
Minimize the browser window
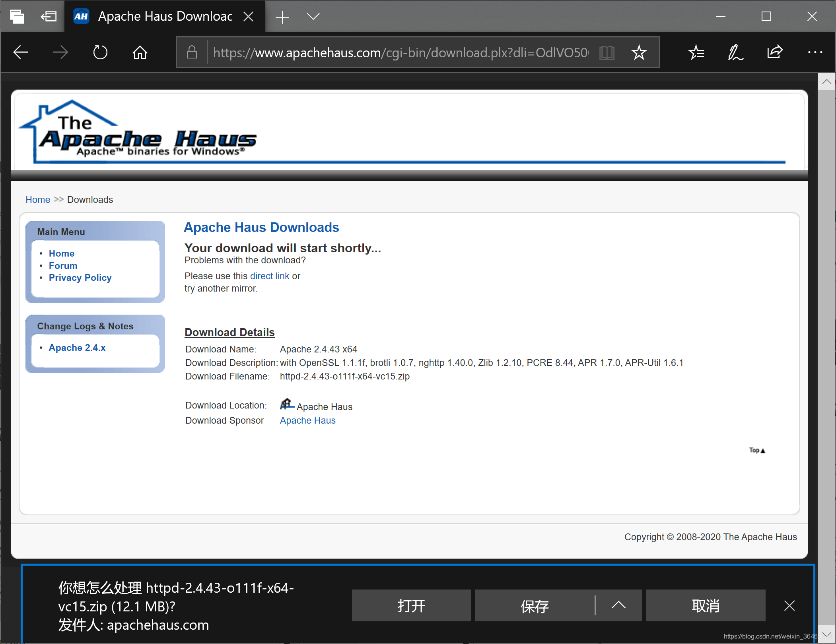point(721,16)
